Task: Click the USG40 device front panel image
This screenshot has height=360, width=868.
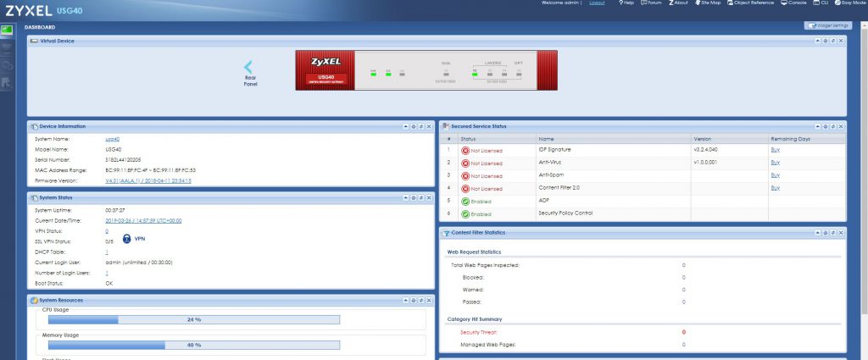Action: pos(426,70)
